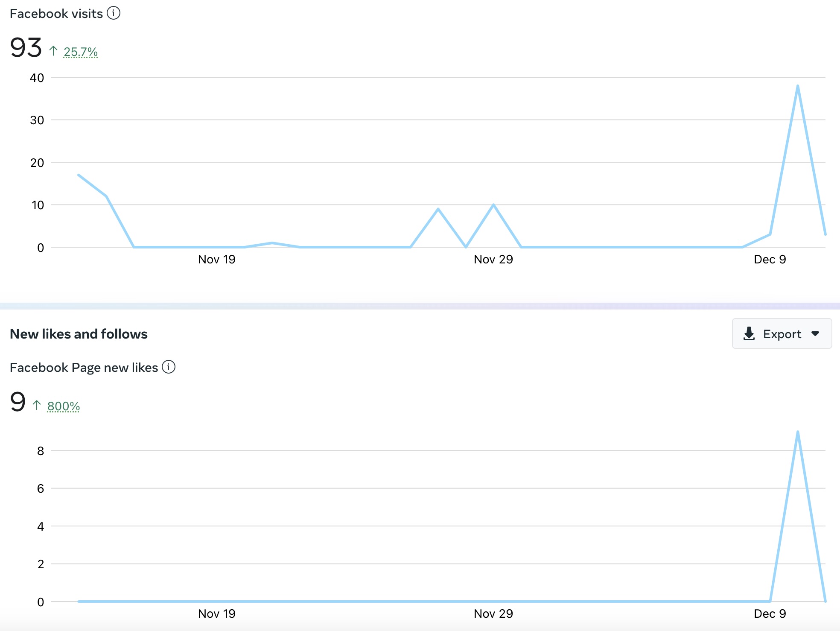
Task: Open the Export dropdown arrow
Action: tap(815, 334)
